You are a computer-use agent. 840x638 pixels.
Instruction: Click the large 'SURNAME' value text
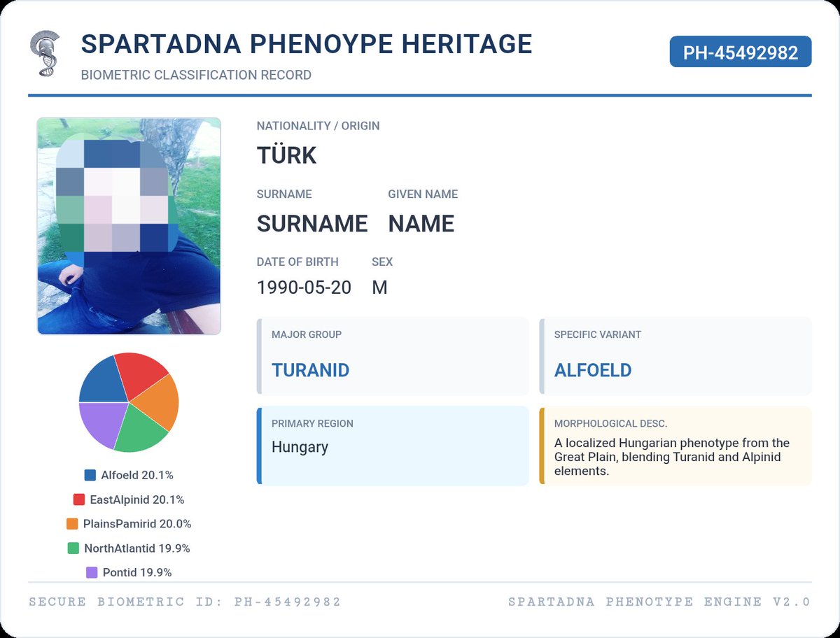tap(312, 224)
